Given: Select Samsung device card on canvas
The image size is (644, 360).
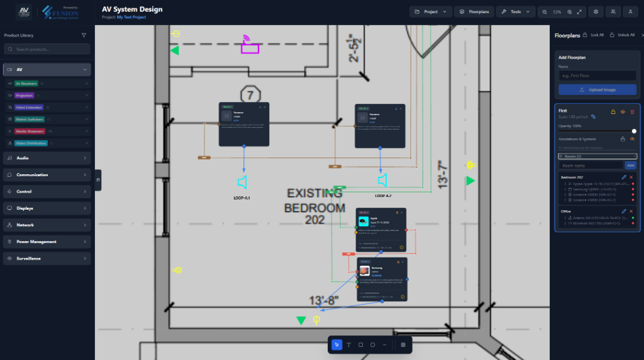Looking at the screenshot, I should pos(382,279).
